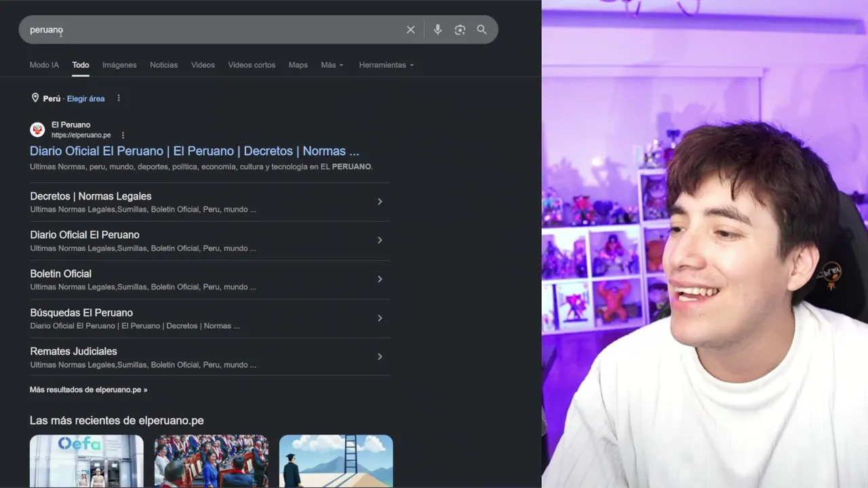Switch to the Imágenes tab

(119, 65)
